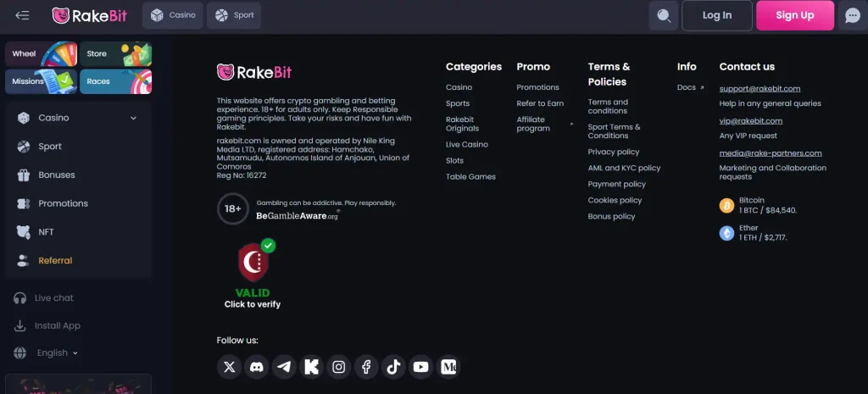Open Promotions link under Promo
Viewport: 868px width, 394px height.
point(538,87)
